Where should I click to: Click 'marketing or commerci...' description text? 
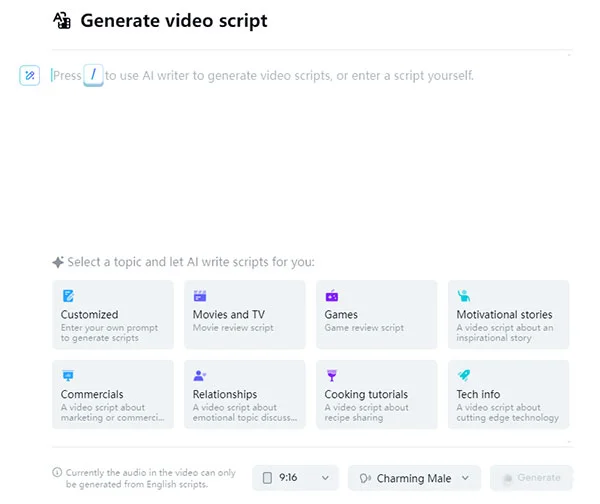coord(112,418)
